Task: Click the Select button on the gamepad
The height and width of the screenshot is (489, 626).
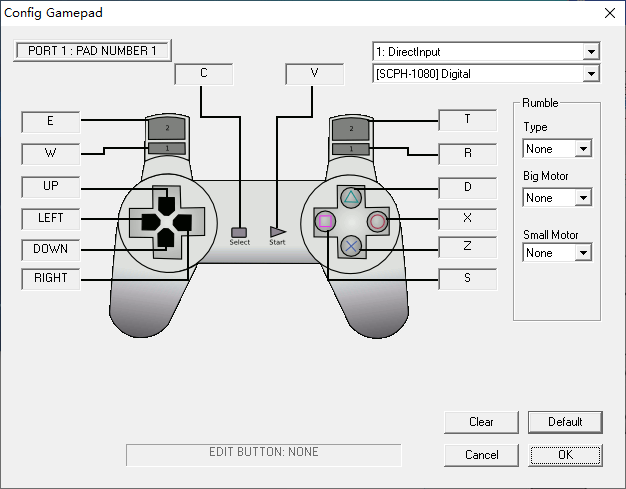Action: coord(239,232)
